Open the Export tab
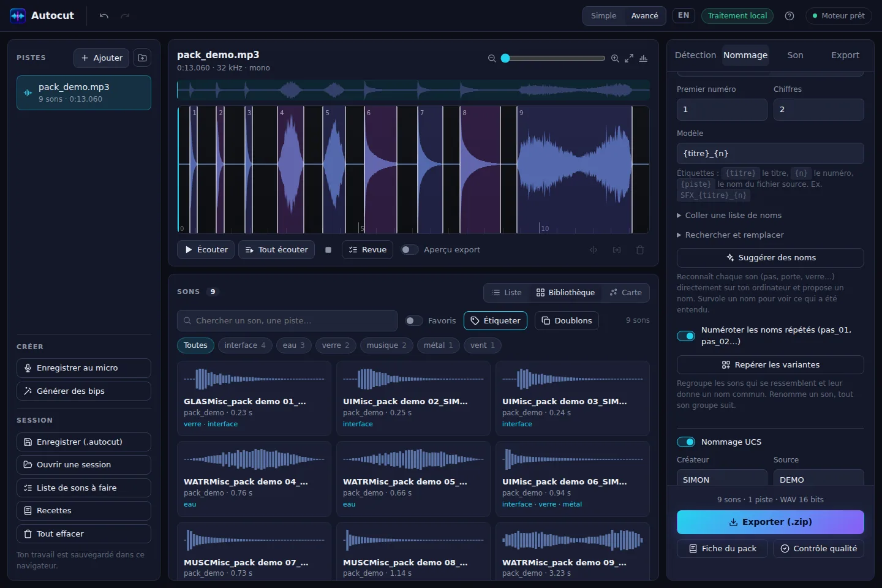The height and width of the screenshot is (588, 882). coord(845,55)
